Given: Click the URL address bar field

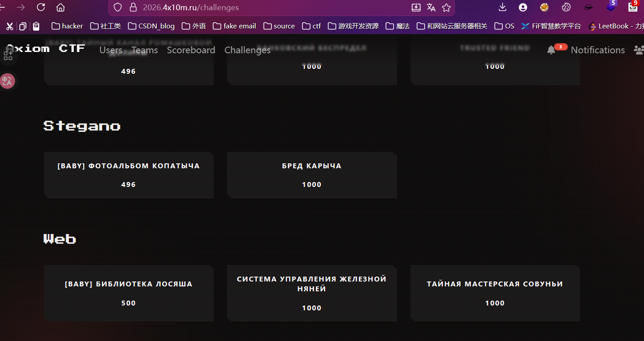Looking at the screenshot, I should (x=266, y=8).
